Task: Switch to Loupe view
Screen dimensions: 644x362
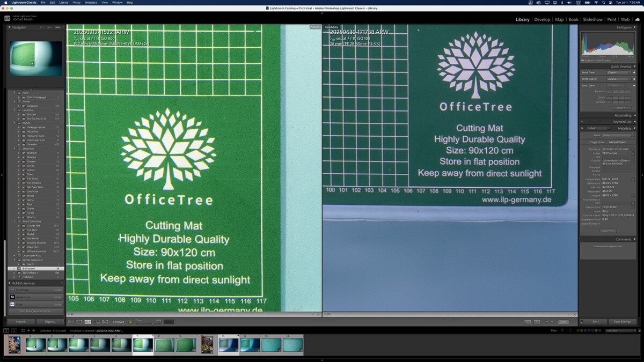Action: point(79,322)
